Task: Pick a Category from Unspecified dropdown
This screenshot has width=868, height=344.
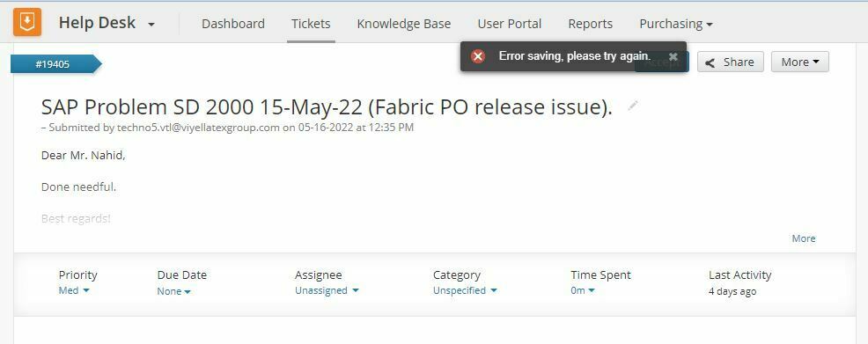Action: 465,290
